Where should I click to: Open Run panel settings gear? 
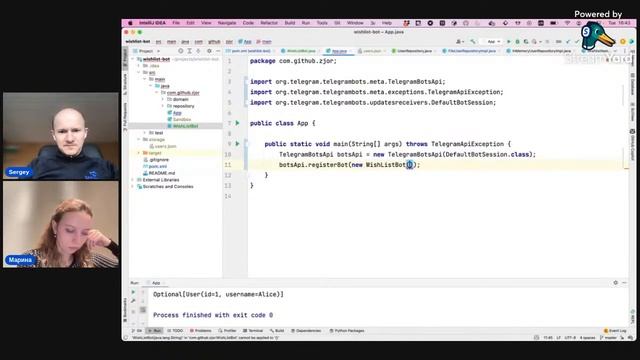(x=616, y=282)
